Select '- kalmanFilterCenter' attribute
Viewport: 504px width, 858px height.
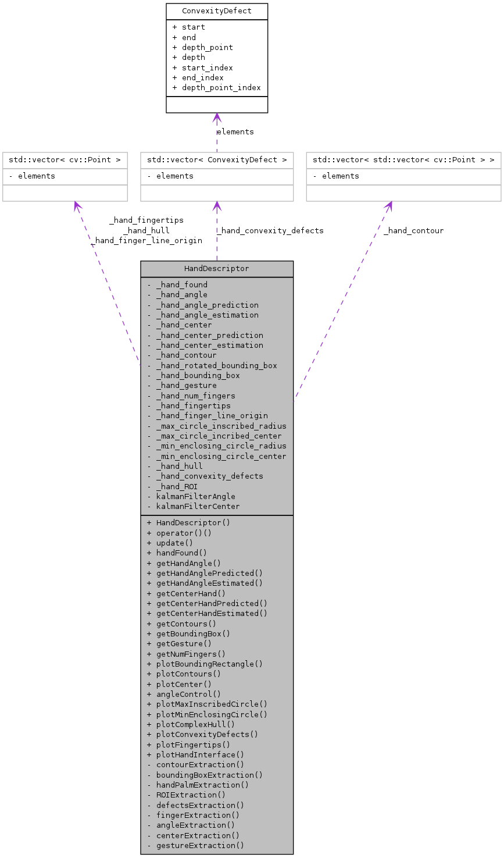tap(194, 506)
